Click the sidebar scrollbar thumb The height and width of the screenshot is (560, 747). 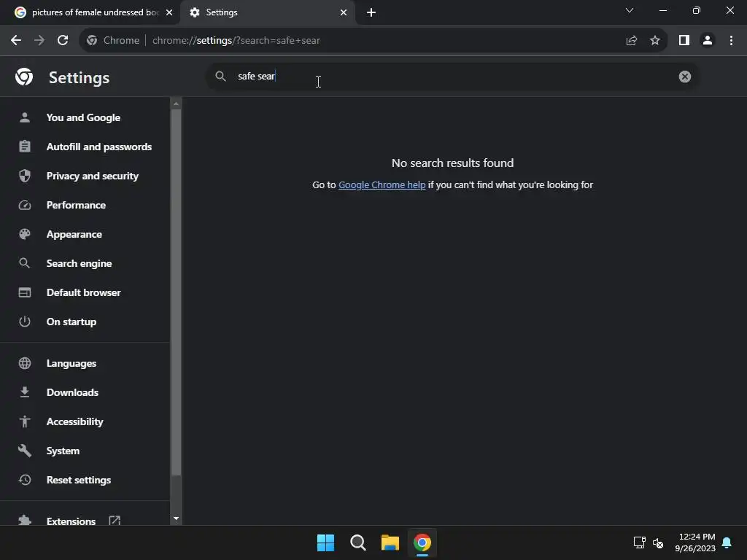[177, 292]
